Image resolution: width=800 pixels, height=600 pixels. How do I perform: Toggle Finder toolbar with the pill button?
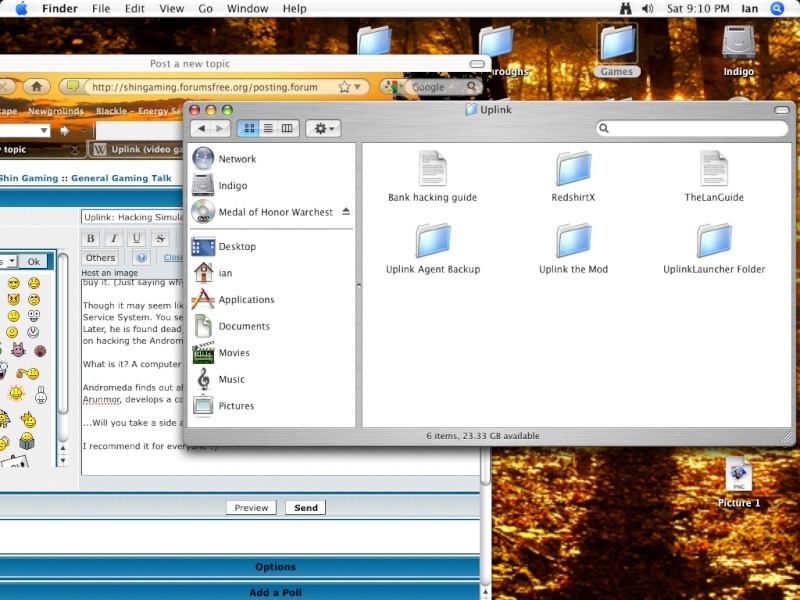(781, 110)
